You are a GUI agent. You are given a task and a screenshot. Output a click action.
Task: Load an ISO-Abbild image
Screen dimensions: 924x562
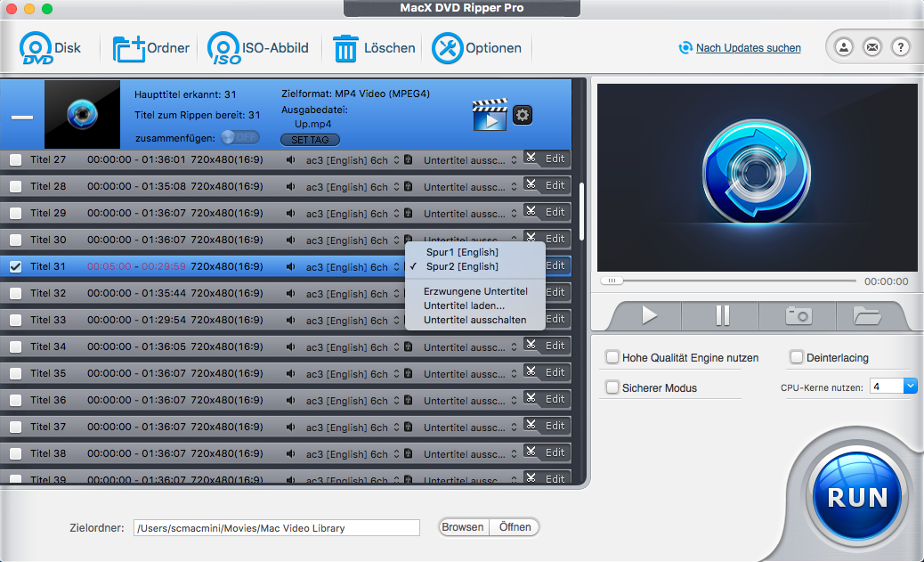pyautogui.click(x=257, y=48)
